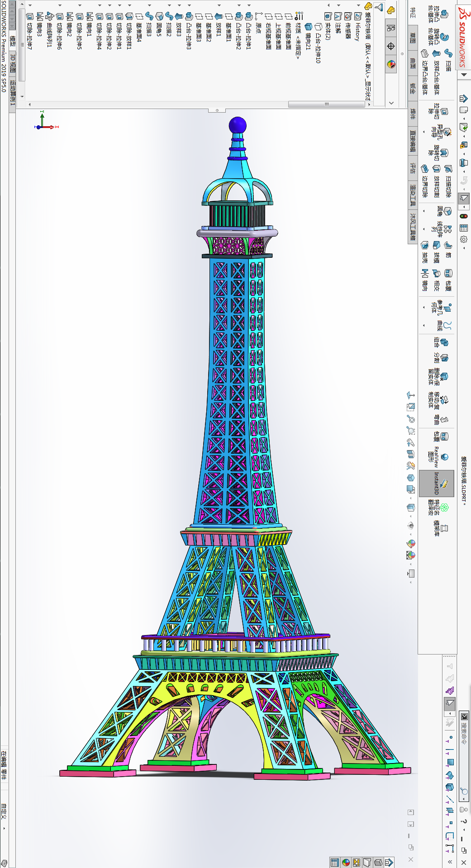Screen dimensions: 471x868
Task: Click the Eiffel Tower model top sphere
Action: [238, 125]
